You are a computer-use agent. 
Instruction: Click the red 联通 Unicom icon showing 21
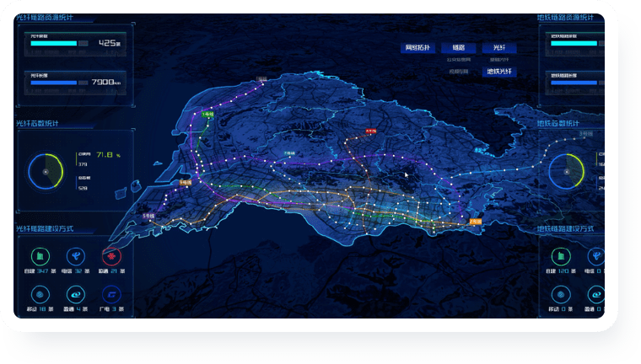pos(111,256)
